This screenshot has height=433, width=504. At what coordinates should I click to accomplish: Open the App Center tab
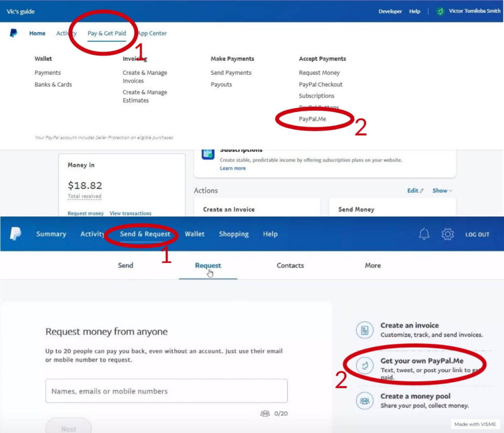tap(152, 33)
